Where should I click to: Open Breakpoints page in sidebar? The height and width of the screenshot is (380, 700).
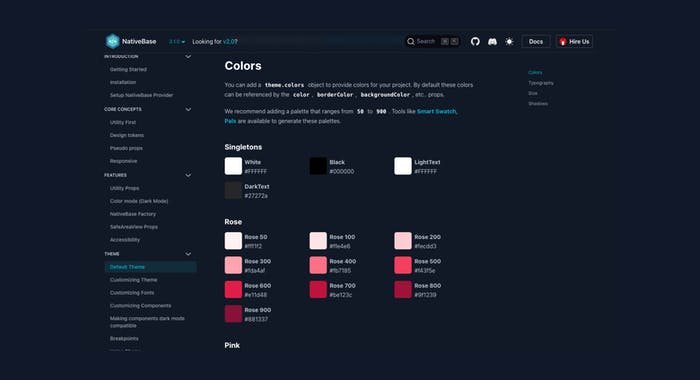(124, 338)
